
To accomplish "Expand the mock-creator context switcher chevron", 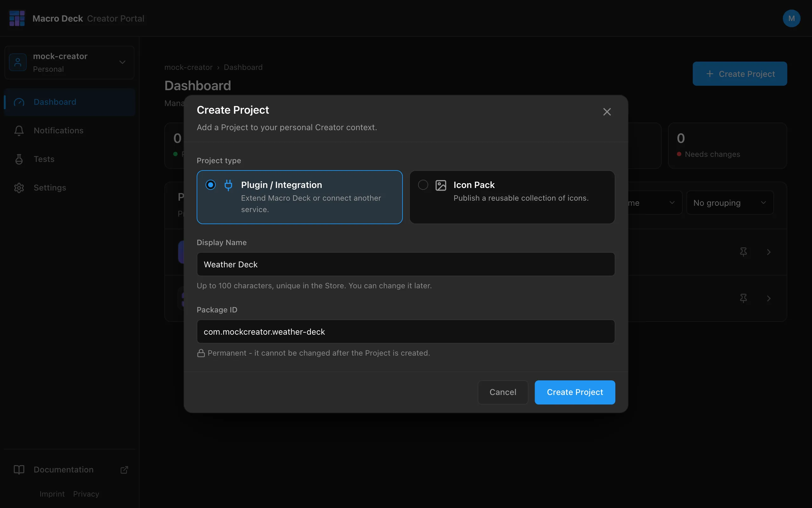I will tap(122, 62).
